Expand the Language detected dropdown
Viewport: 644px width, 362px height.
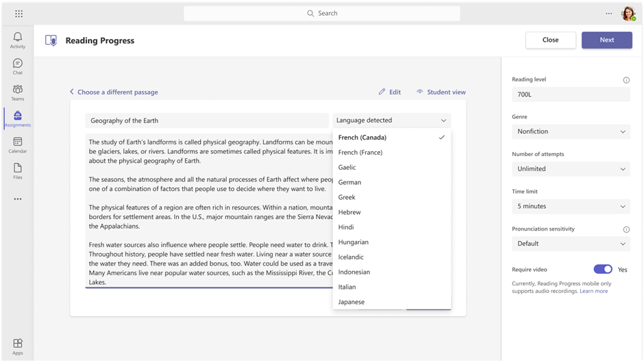(392, 120)
